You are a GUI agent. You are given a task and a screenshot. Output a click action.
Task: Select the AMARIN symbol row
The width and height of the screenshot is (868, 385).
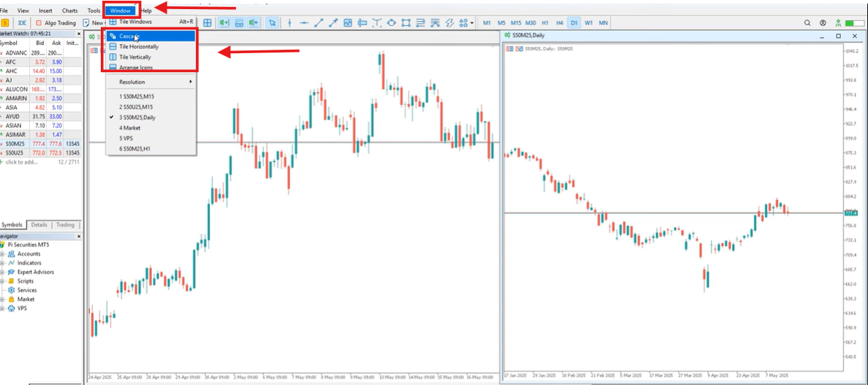pyautogui.click(x=41, y=98)
